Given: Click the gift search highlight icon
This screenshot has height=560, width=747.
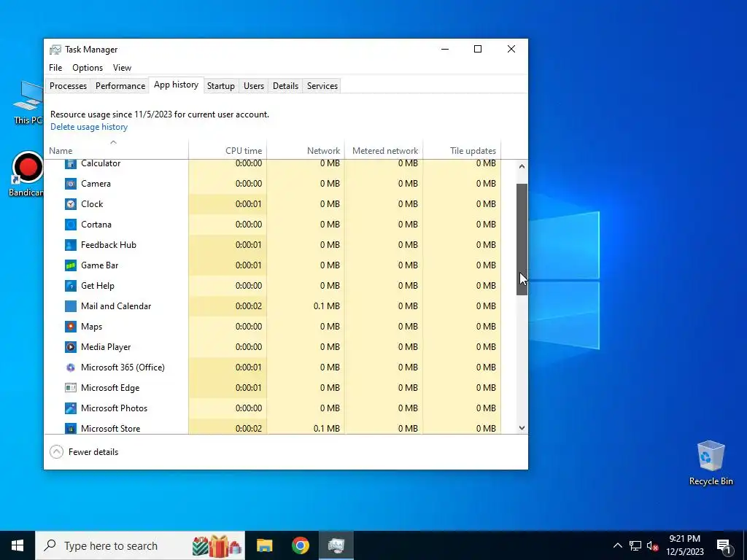Looking at the screenshot, I should click(x=217, y=545).
